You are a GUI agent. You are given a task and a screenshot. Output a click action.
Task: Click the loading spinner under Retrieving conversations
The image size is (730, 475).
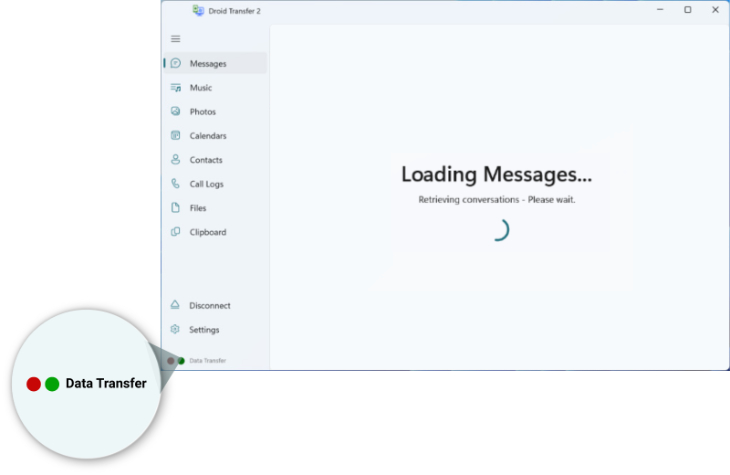coord(497,229)
